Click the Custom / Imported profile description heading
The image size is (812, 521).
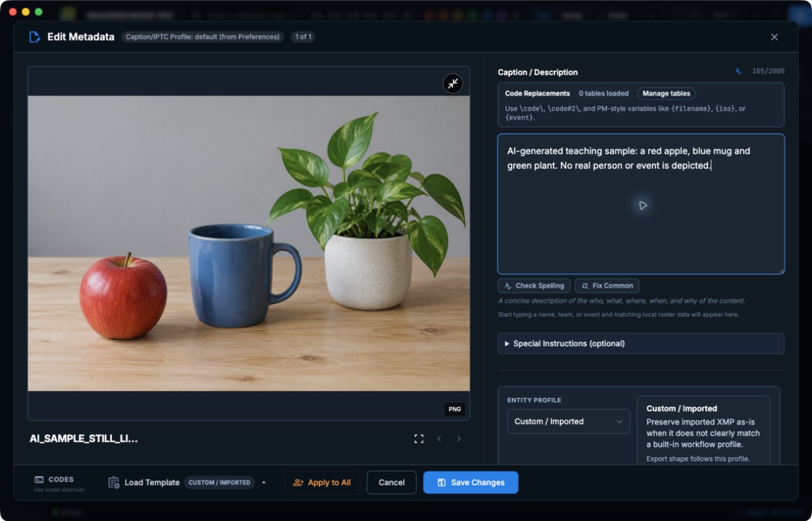pyautogui.click(x=681, y=408)
